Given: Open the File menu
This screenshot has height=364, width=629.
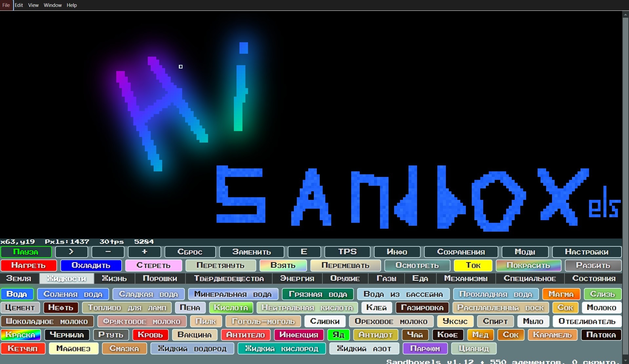Looking at the screenshot, I should tap(6, 5).
